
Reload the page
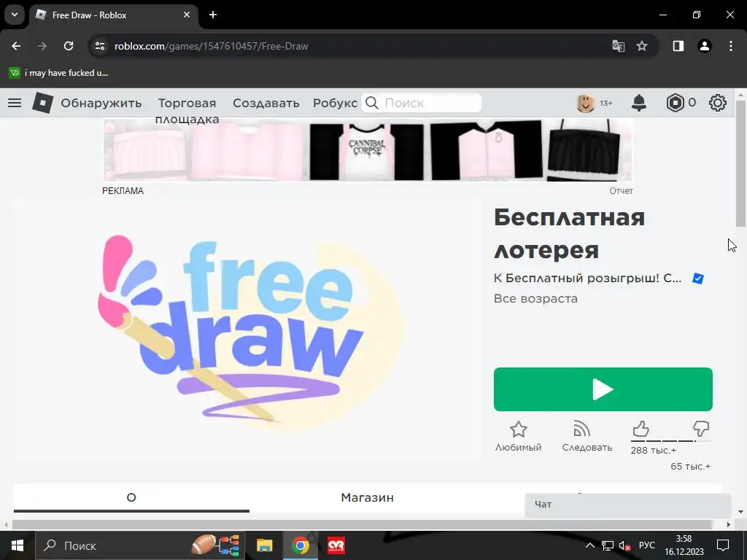coord(69,46)
